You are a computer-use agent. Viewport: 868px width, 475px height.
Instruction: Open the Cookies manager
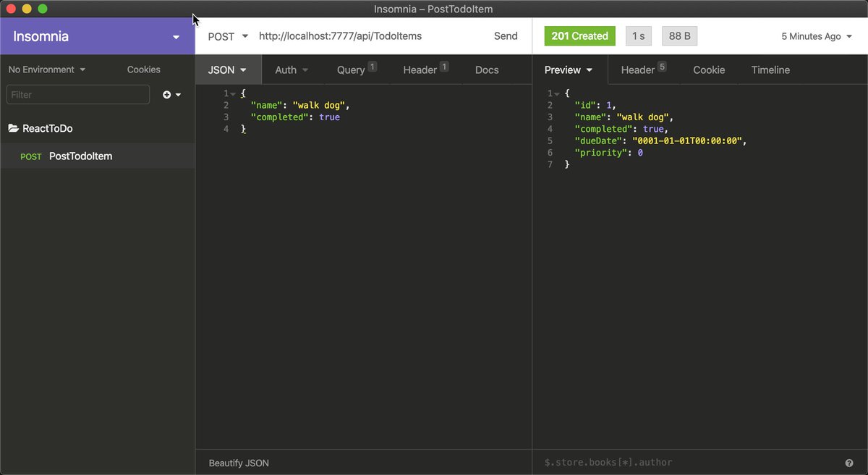click(144, 70)
